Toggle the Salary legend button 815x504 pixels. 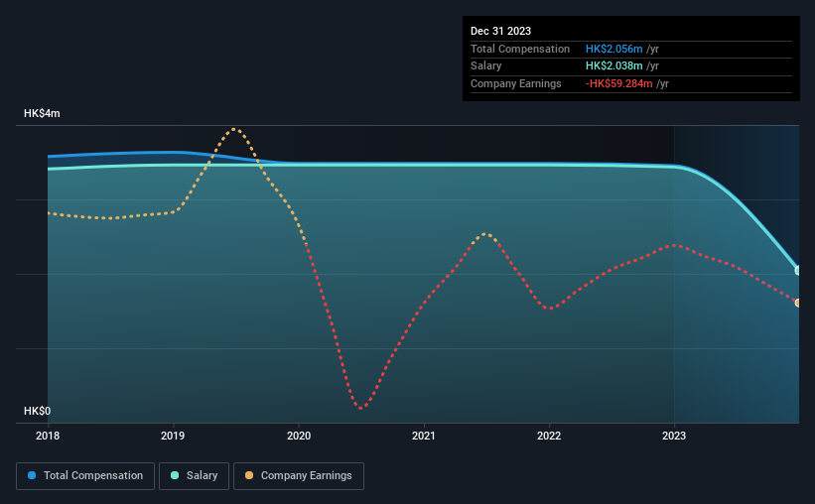[194, 476]
